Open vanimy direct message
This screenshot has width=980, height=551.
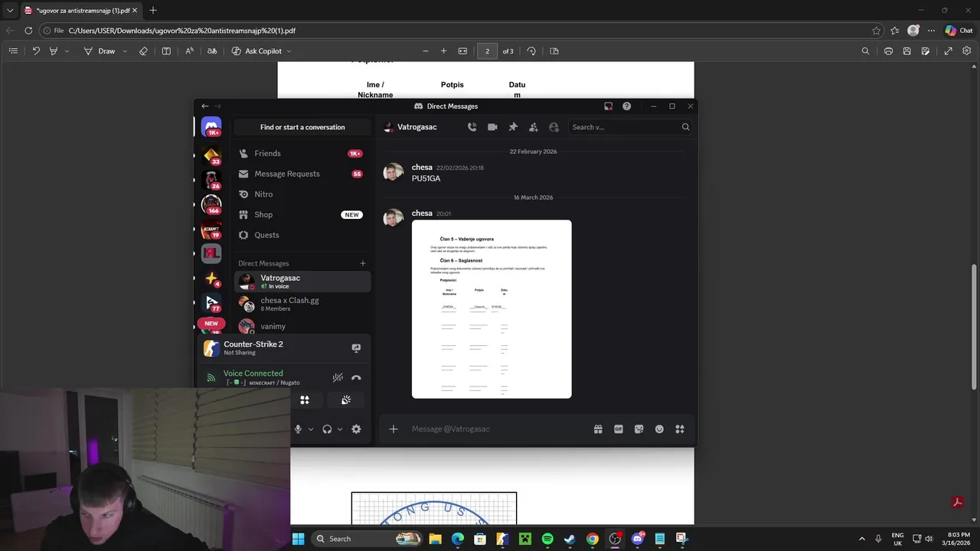click(x=302, y=327)
